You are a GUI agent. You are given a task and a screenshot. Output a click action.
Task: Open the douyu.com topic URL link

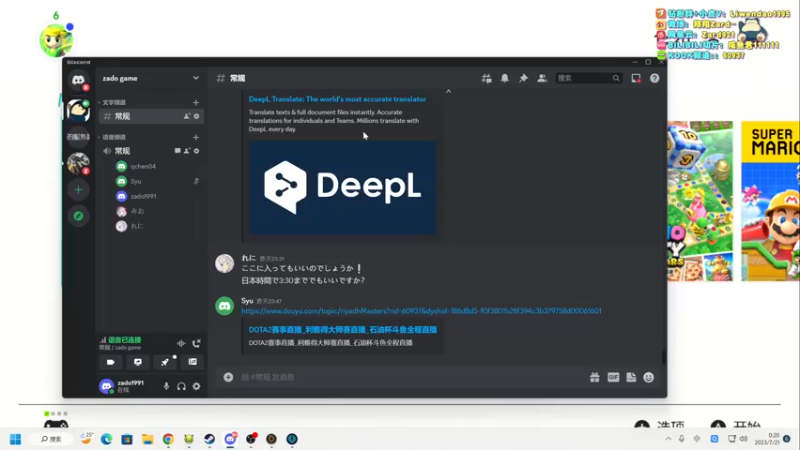pyautogui.click(x=421, y=311)
